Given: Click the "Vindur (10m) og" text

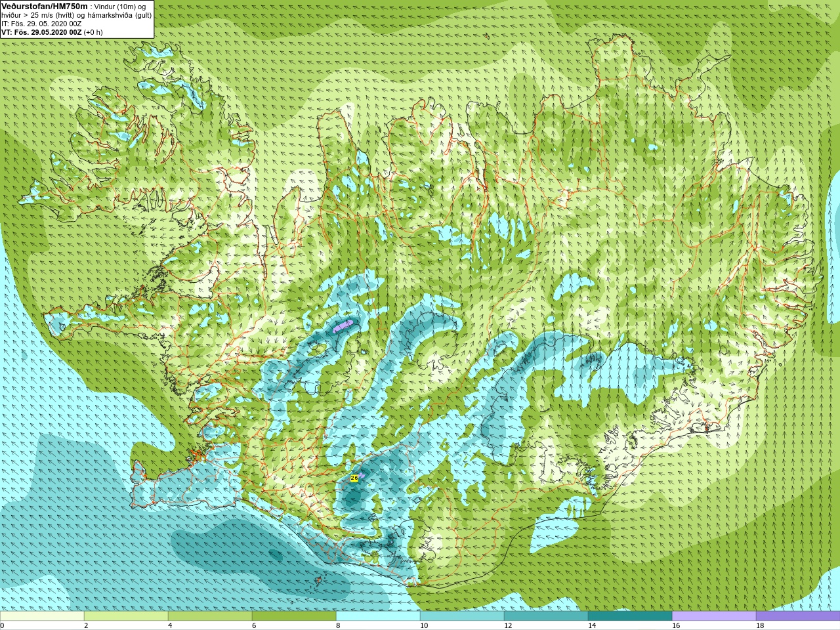Looking at the screenshot, I should [120, 7].
